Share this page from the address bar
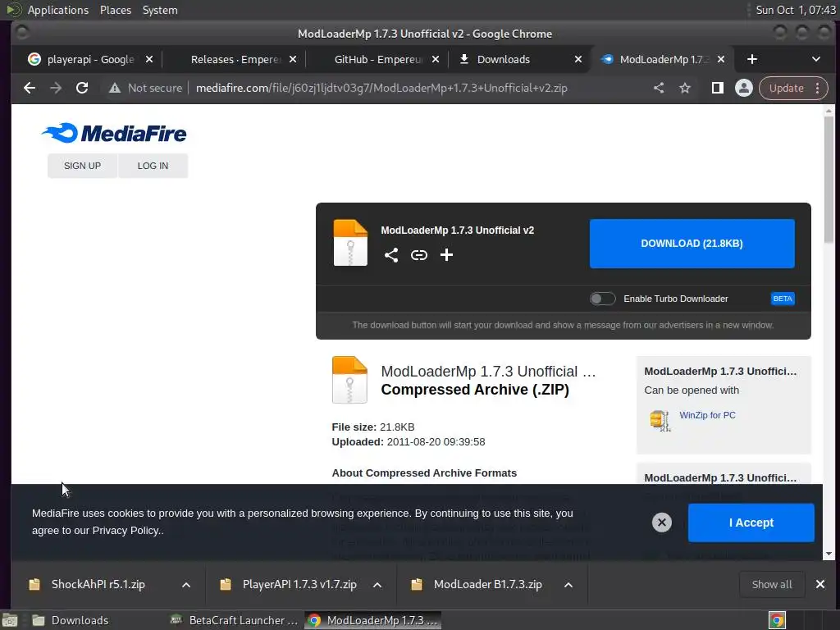 (x=659, y=88)
